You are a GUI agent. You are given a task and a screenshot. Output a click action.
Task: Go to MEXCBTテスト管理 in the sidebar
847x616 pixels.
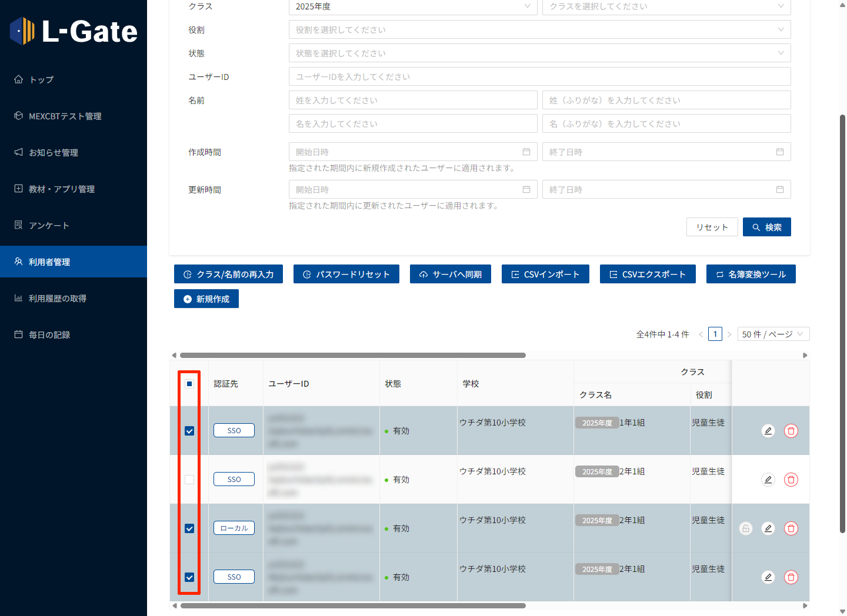[65, 116]
